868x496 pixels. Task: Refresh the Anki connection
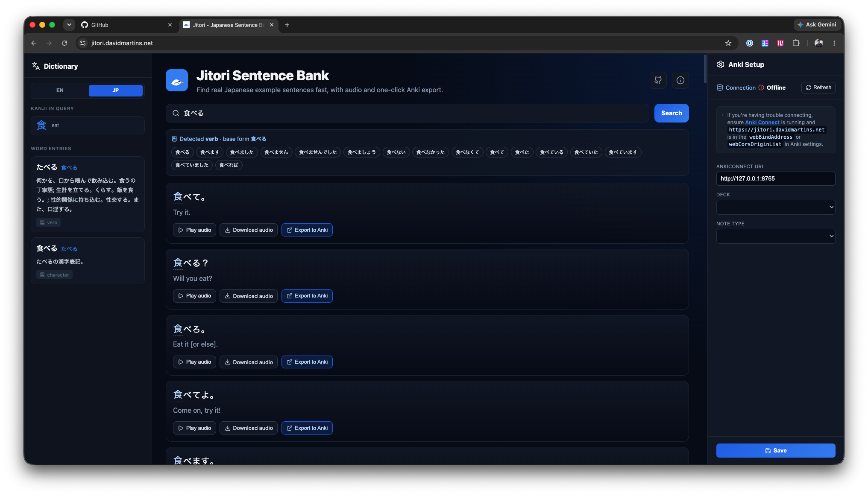click(818, 88)
